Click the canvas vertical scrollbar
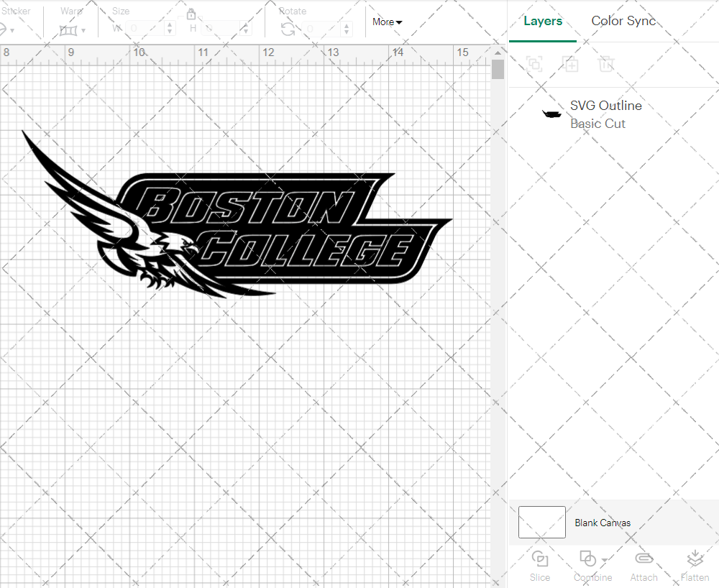 497,68
